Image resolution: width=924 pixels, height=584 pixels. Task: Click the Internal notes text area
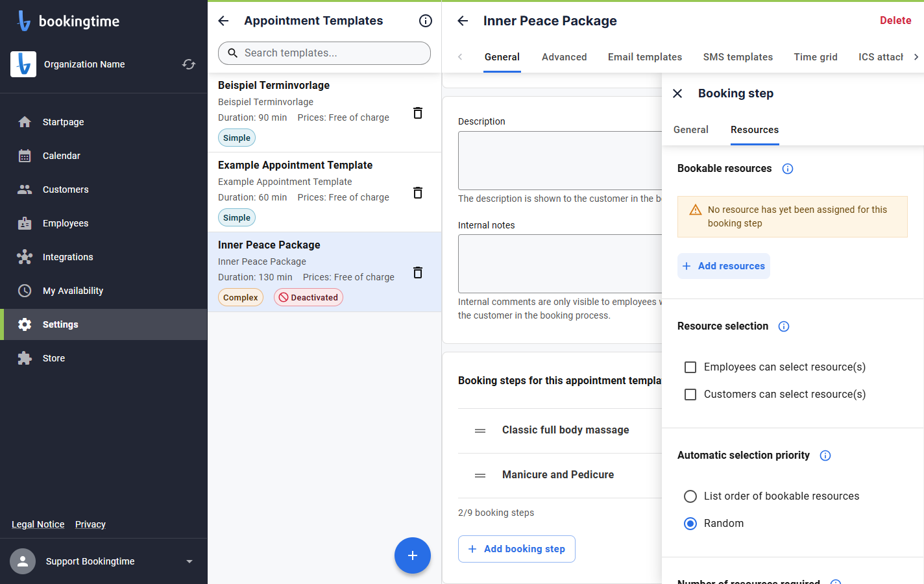(560, 263)
